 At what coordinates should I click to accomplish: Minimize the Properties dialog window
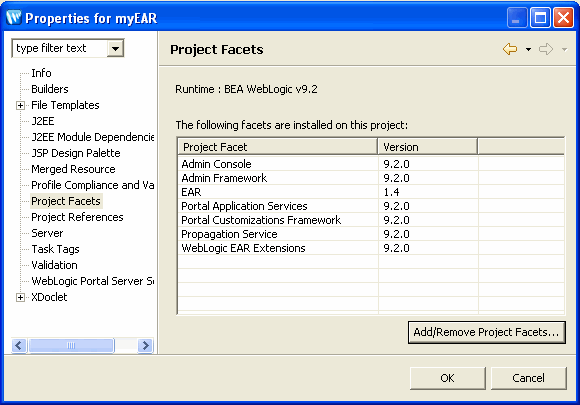[516, 18]
